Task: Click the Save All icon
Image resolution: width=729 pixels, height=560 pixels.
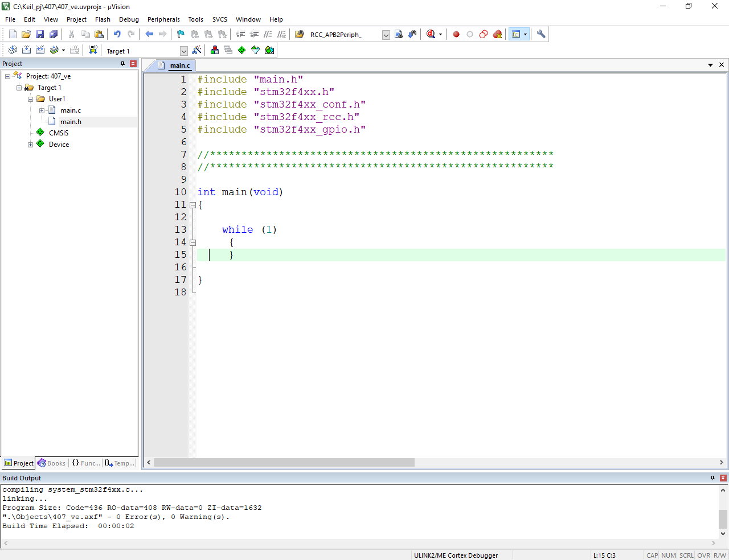Action: 54,34
